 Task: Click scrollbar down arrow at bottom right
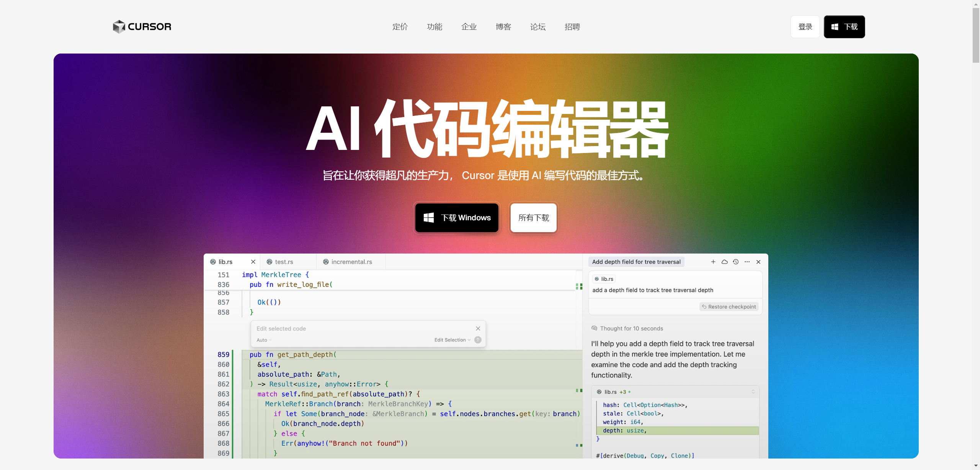point(976,466)
